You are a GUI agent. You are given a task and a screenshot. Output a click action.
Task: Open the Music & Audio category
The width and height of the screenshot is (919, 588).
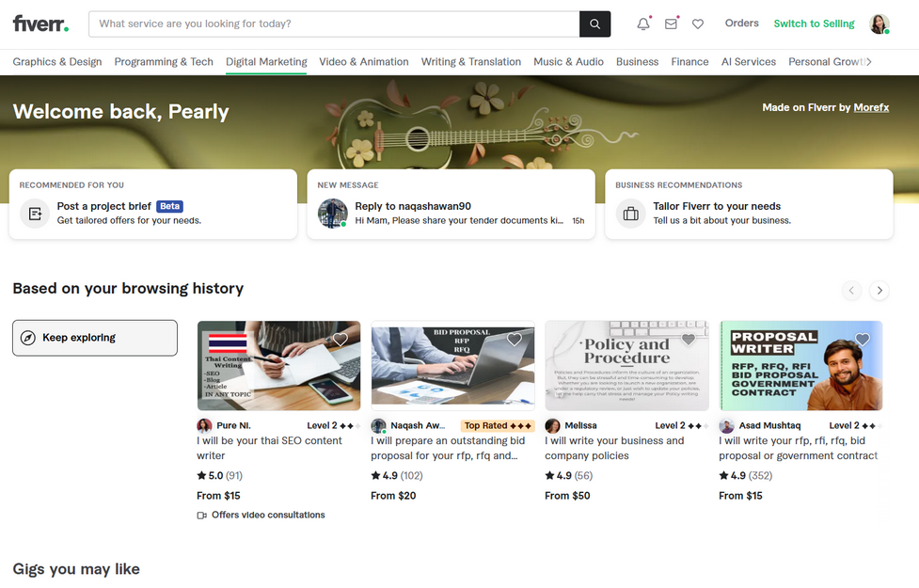(x=568, y=61)
